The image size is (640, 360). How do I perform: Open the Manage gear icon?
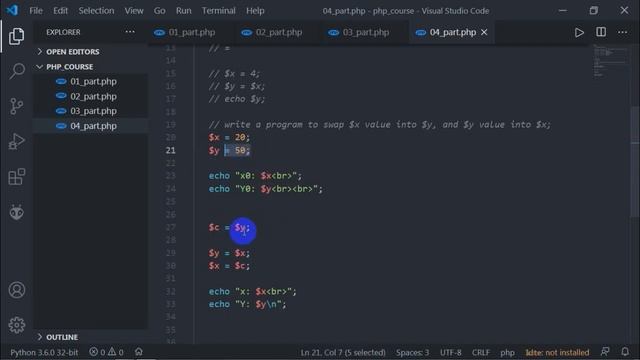(x=17, y=325)
